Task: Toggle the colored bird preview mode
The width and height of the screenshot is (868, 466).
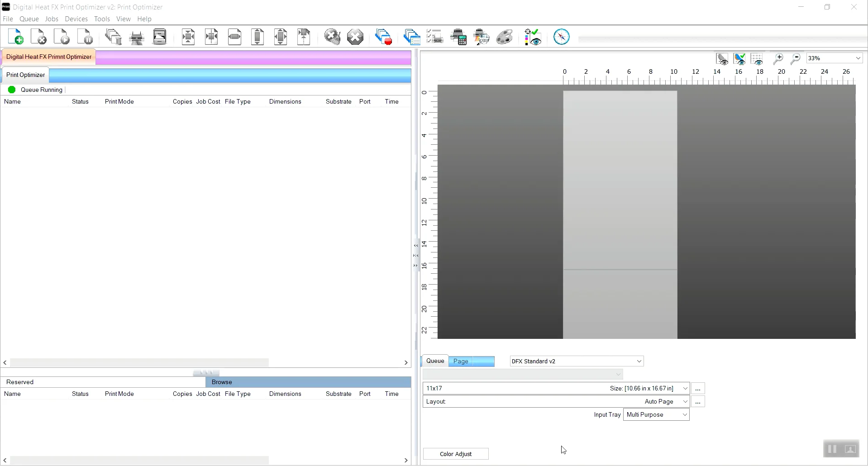Action: tap(739, 59)
